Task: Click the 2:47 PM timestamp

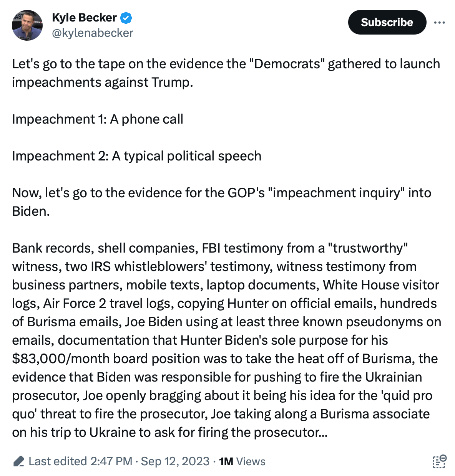Action: [111, 461]
